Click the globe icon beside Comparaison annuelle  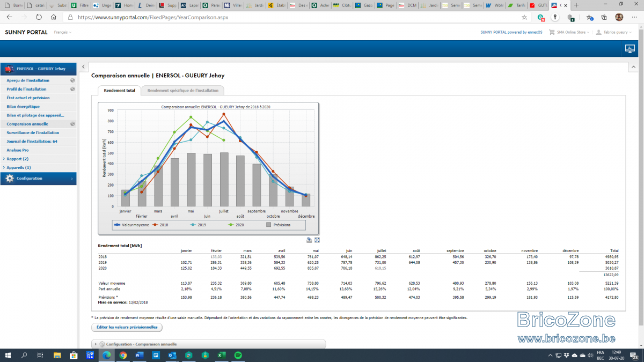tap(72, 124)
